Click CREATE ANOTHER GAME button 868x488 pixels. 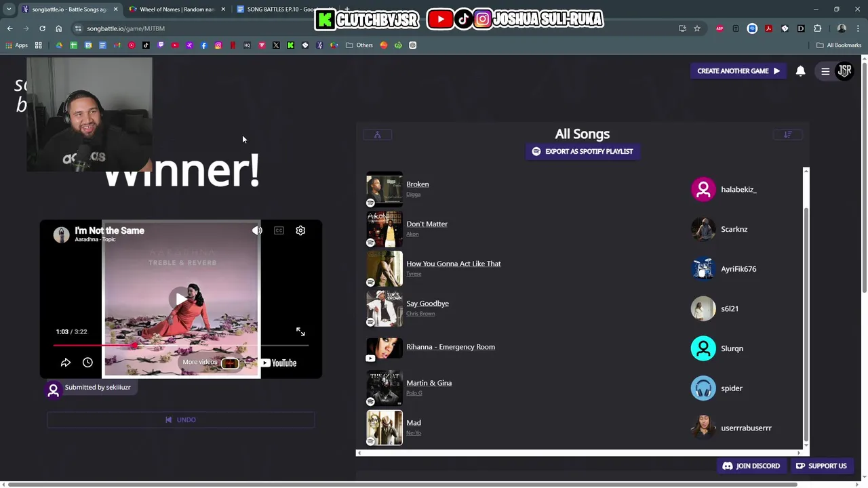coord(738,70)
